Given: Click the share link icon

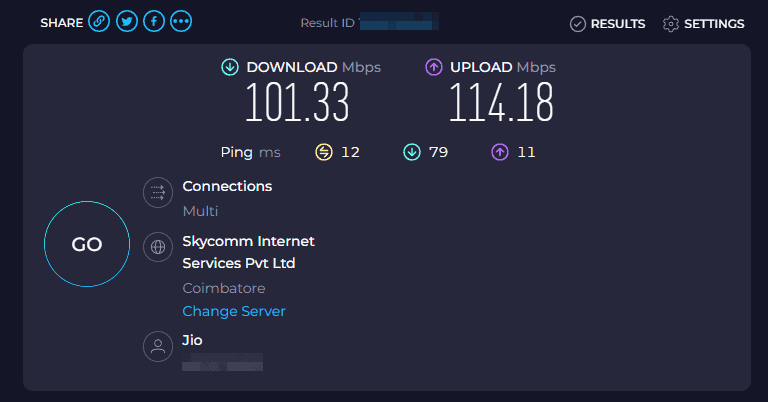Looking at the screenshot, I should 99,22.
